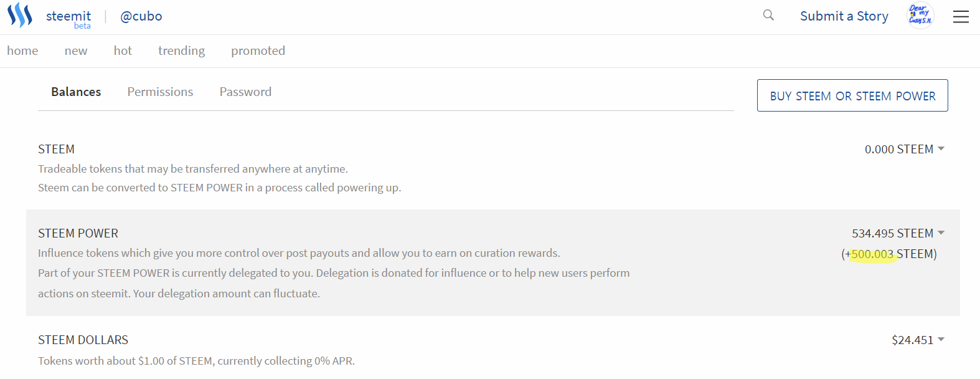This screenshot has width=980, height=379.
Task: Click the Submit a Story link
Action: 844,16
